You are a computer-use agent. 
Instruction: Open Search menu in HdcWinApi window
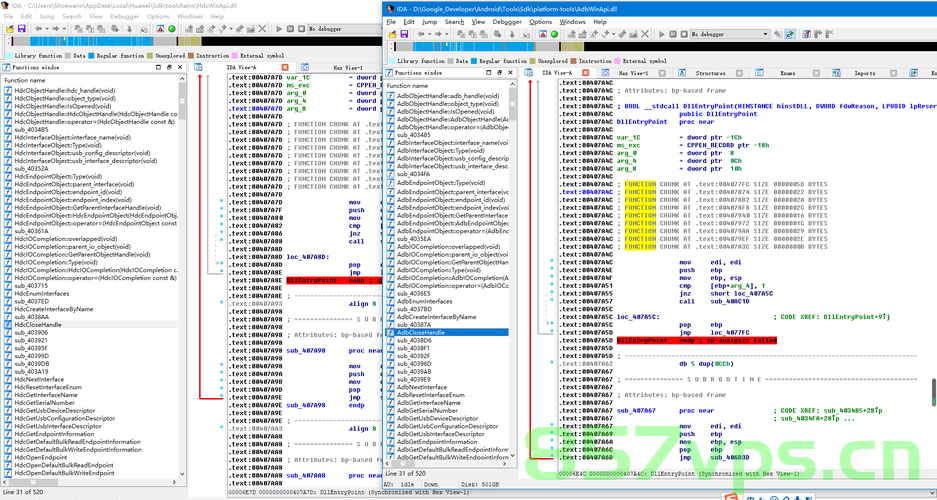click(x=72, y=16)
